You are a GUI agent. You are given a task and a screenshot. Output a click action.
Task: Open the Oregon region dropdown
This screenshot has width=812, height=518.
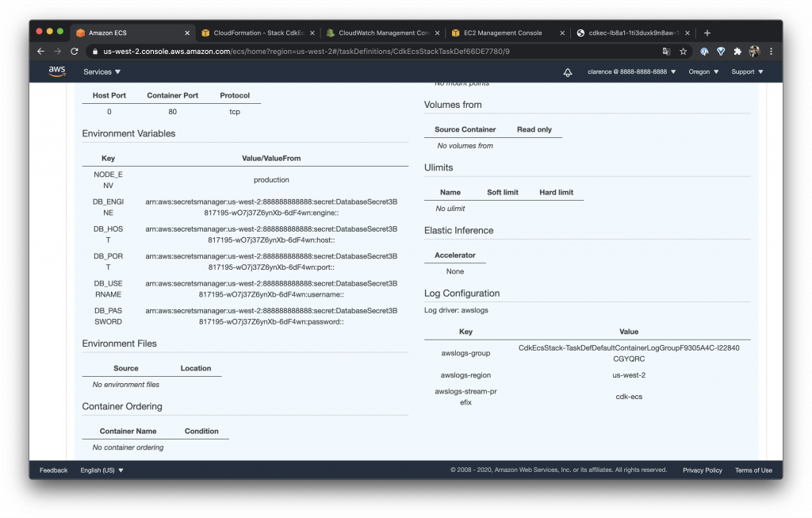tap(703, 71)
